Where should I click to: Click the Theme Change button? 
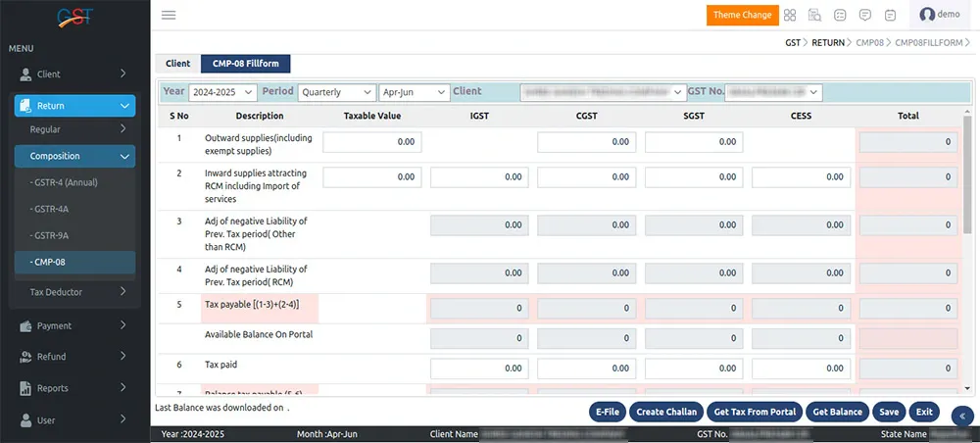[743, 15]
